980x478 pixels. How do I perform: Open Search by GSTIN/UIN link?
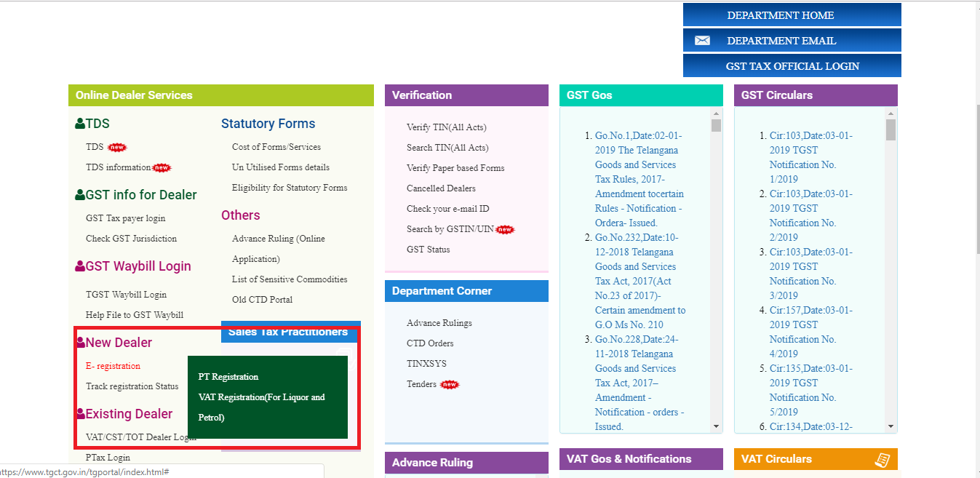click(x=450, y=229)
